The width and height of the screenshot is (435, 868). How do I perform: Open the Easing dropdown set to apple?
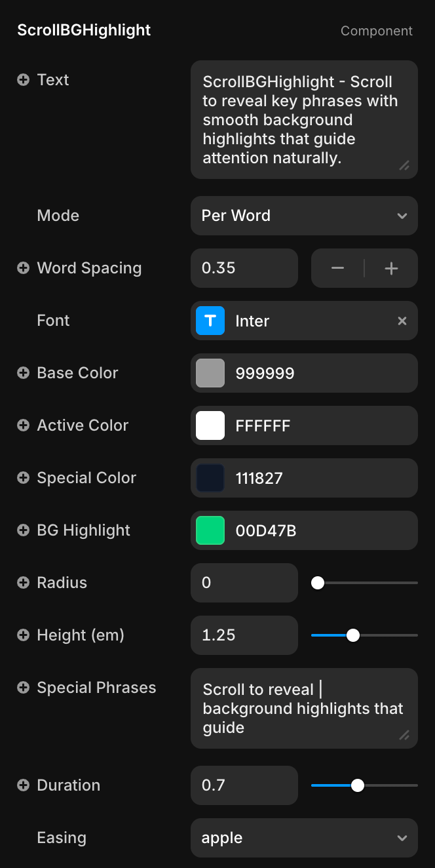click(304, 838)
